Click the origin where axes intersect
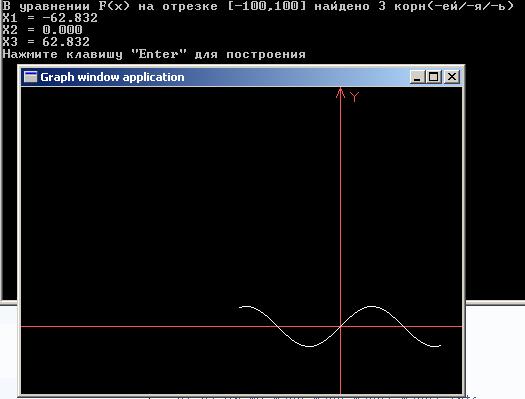This screenshot has width=525, height=399. pos(341,326)
